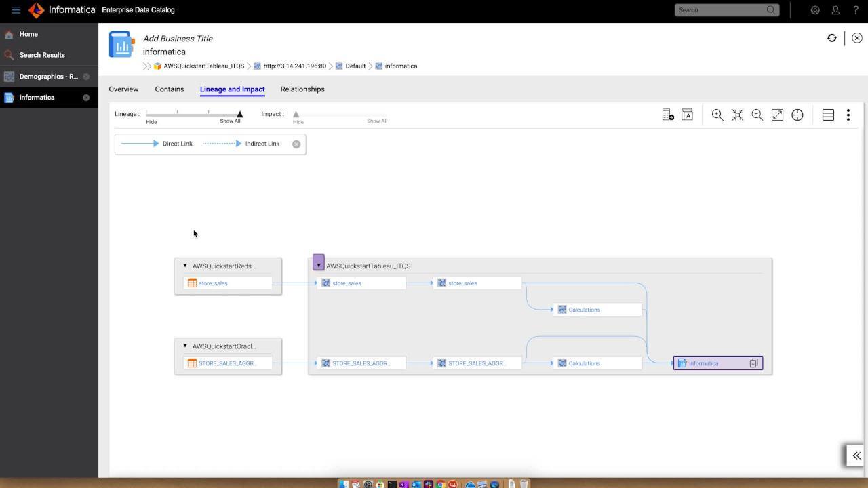Click the Lineage slider handle

239,115
